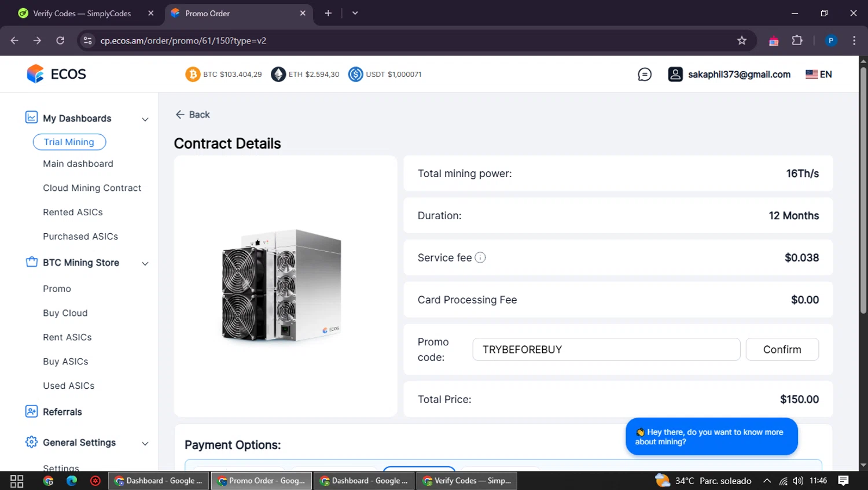Screen dimensions: 868x490
Task: Close the Promo Order tab
Action: [x=303, y=13]
